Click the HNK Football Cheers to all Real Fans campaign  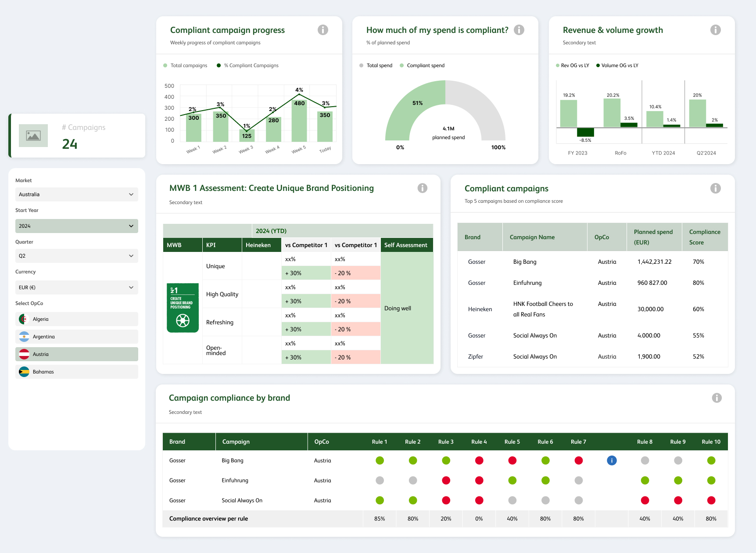pyautogui.click(x=543, y=309)
